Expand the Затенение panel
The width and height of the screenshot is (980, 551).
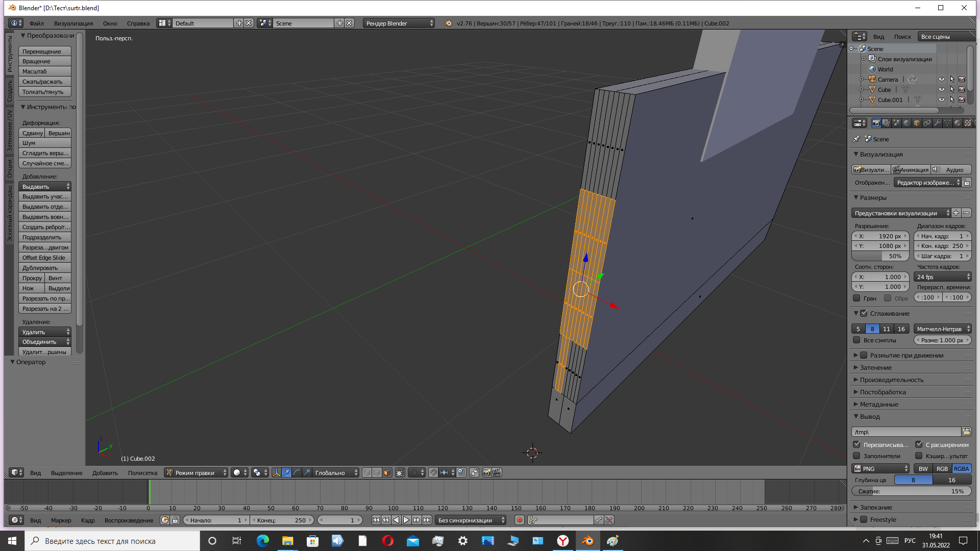click(x=875, y=367)
